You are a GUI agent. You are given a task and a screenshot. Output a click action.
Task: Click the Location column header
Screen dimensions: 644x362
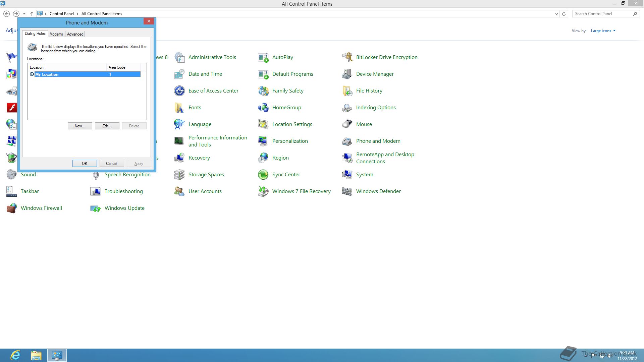click(x=67, y=67)
